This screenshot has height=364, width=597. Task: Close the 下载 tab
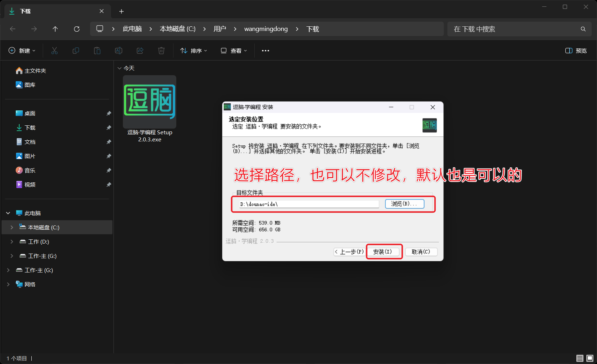102,11
